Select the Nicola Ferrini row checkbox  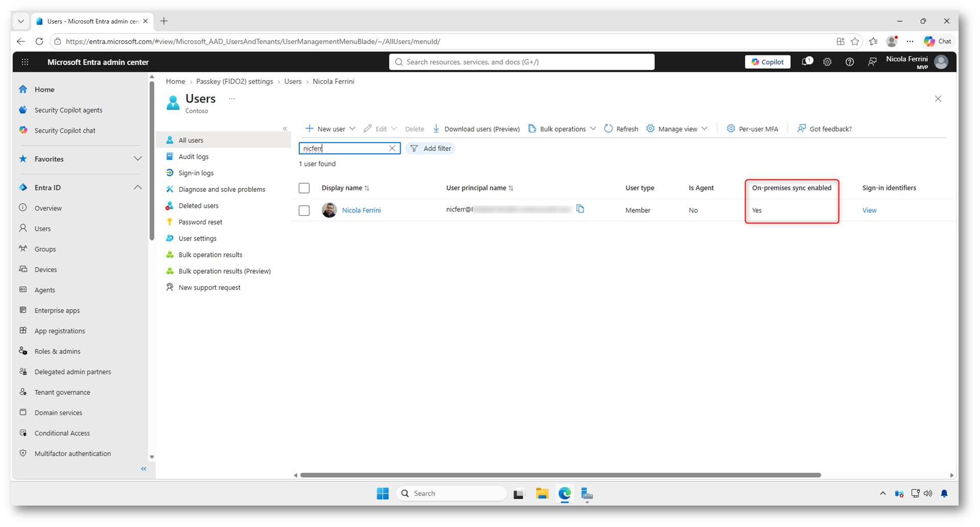coord(304,210)
